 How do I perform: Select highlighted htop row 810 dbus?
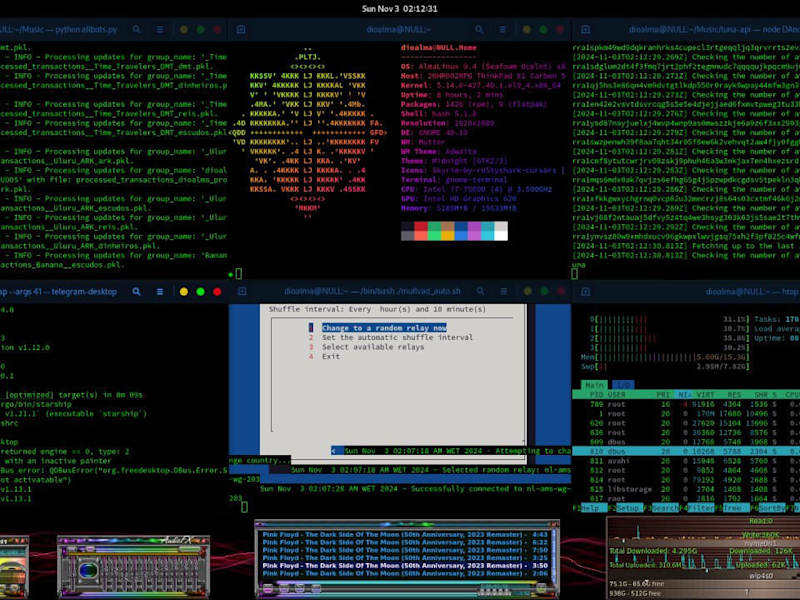pyautogui.click(x=686, y=452)
